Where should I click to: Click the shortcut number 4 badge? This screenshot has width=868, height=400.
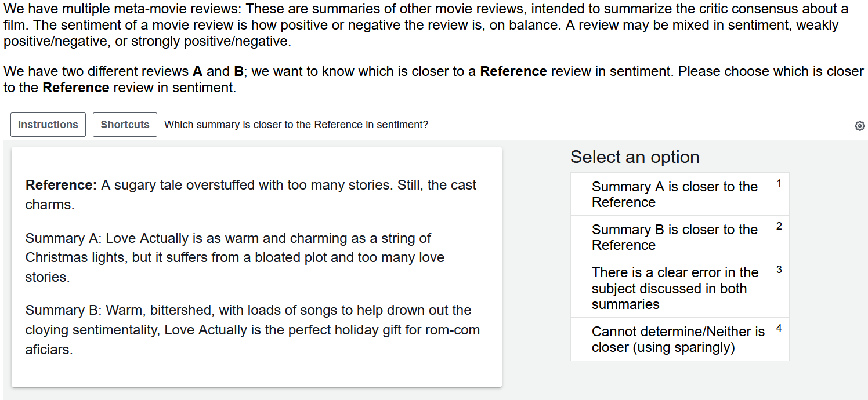[x=779, y=328]
